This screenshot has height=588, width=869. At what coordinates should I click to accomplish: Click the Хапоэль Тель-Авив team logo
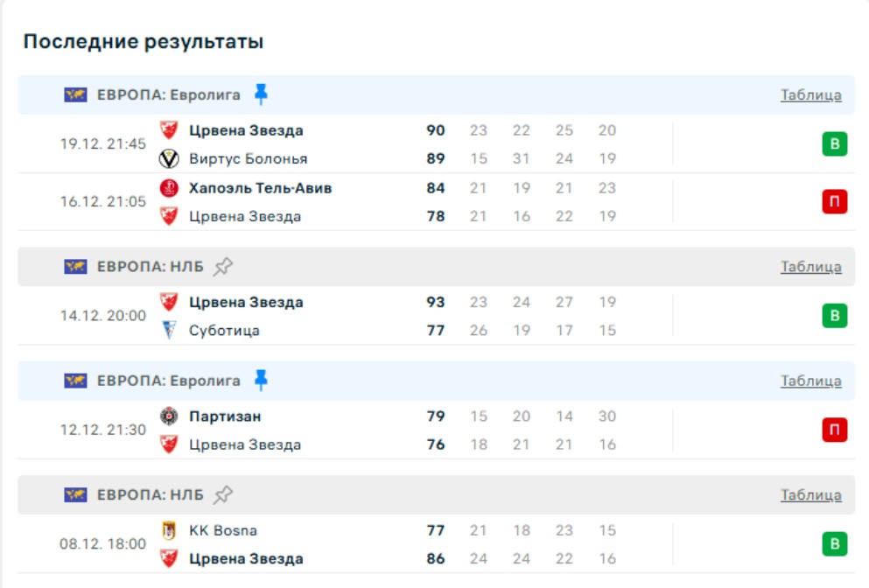tap(169, 188)
